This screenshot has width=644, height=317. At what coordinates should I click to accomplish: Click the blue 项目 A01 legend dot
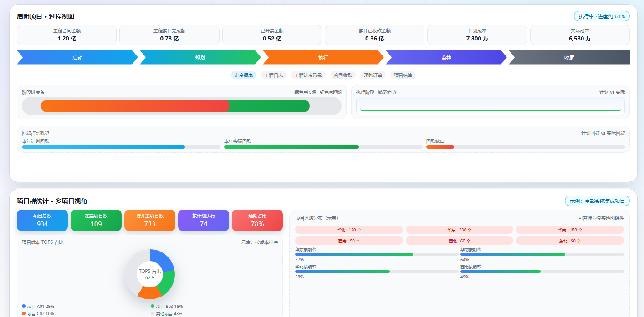point(24,306)
